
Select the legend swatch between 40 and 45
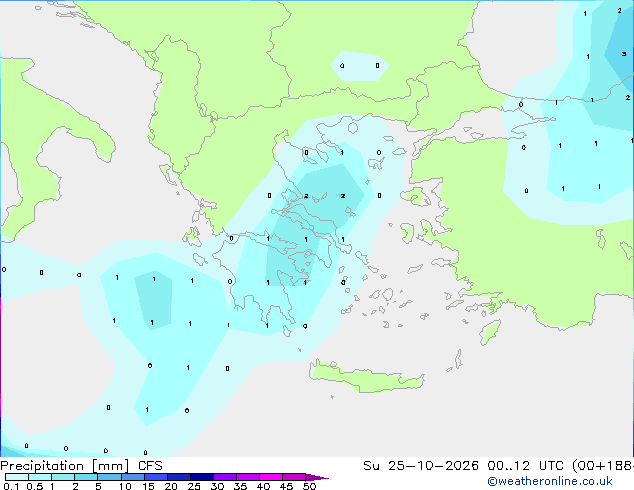(271, 477)
